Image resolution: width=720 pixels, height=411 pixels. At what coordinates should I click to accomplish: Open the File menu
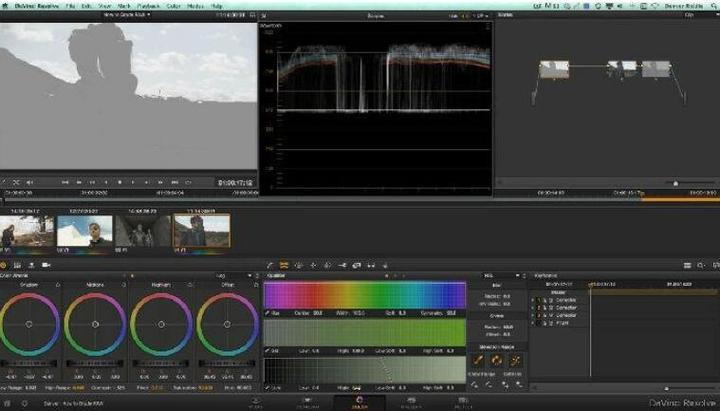point(69,5)
